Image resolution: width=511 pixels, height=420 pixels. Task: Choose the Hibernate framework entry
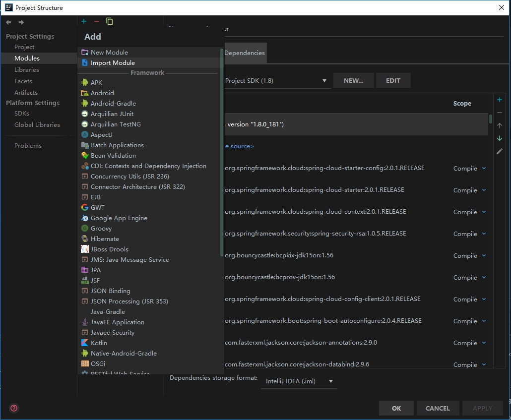pyautogui.click(x=105, y=239)
